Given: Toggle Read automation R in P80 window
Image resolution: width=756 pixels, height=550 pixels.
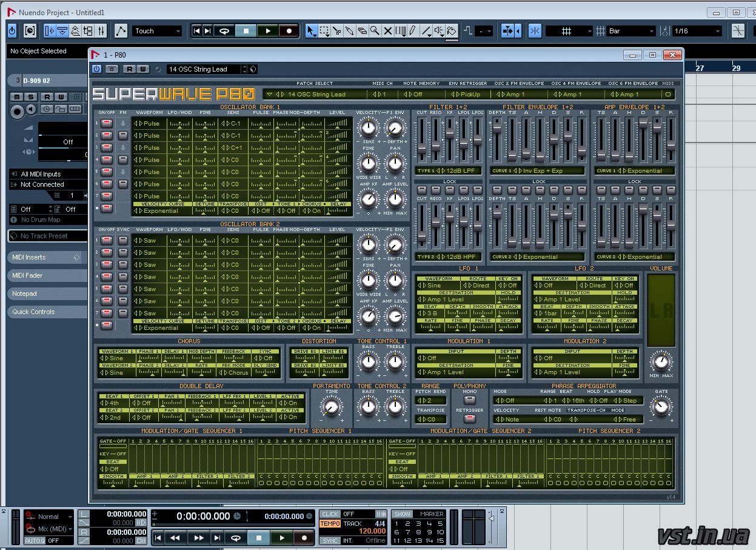Looking at the screenshot, I should tap(129, 69).
